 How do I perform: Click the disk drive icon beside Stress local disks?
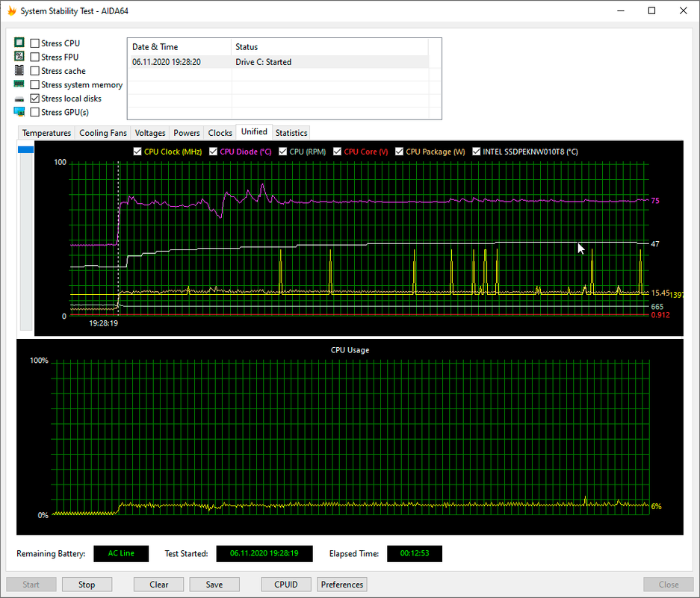click(19, 99)
